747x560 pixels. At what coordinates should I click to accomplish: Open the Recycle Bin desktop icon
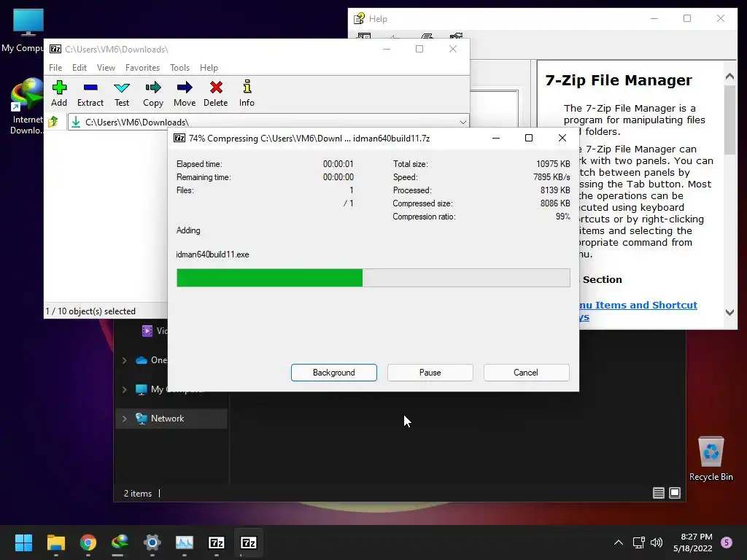711,459
